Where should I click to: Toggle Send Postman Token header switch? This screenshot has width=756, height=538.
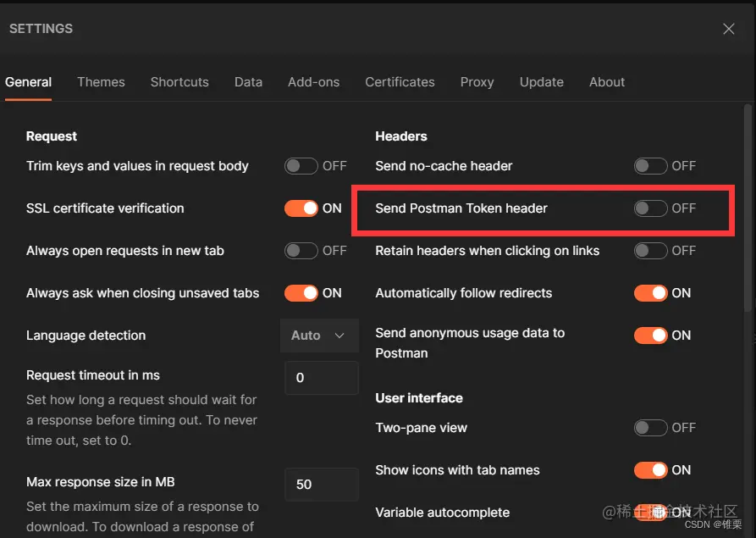coord(650,208)
